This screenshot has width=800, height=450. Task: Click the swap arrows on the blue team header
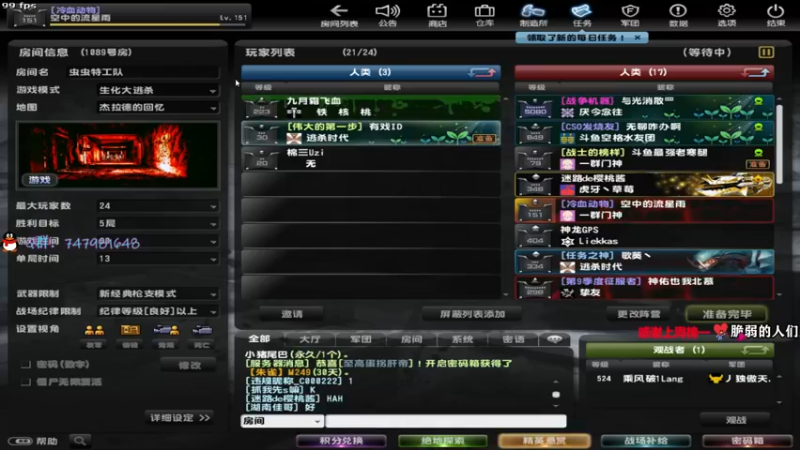coord(482,72)
